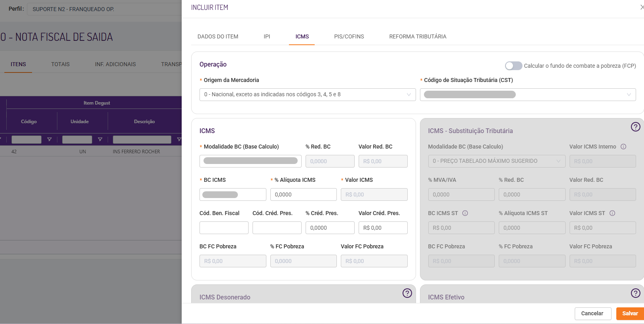The width and height of the screenshot is (644, 324).
Task: Click info icon next to Valor ICMS ST
Action: pos(612,213)
